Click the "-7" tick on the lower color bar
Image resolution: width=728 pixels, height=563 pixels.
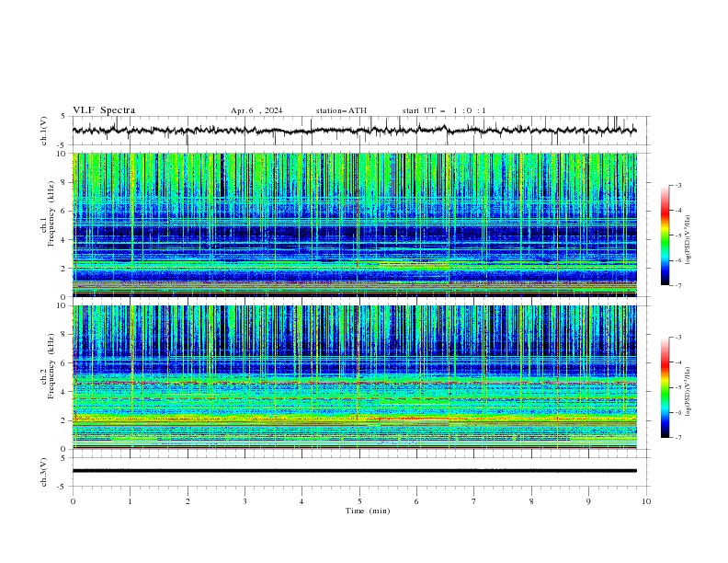point(677,437)
